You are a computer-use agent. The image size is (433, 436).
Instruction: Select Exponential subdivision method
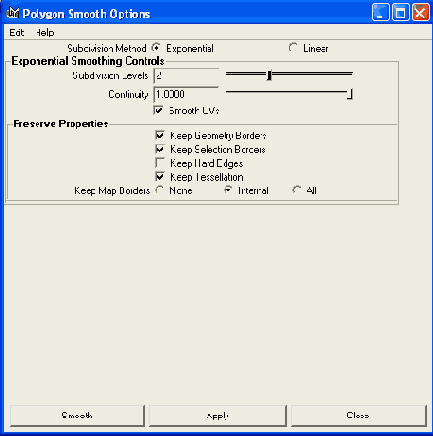(x=156, y=48)
